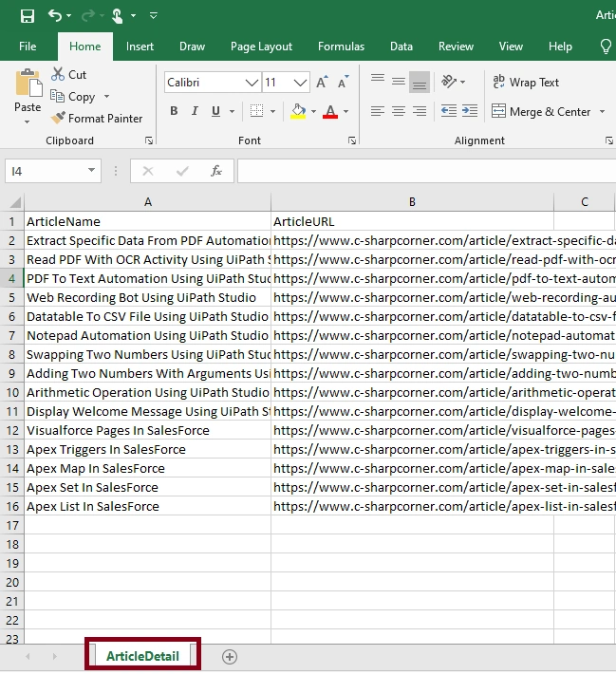Apply borders using the Borders icon
616x674 pixels.
256,111
